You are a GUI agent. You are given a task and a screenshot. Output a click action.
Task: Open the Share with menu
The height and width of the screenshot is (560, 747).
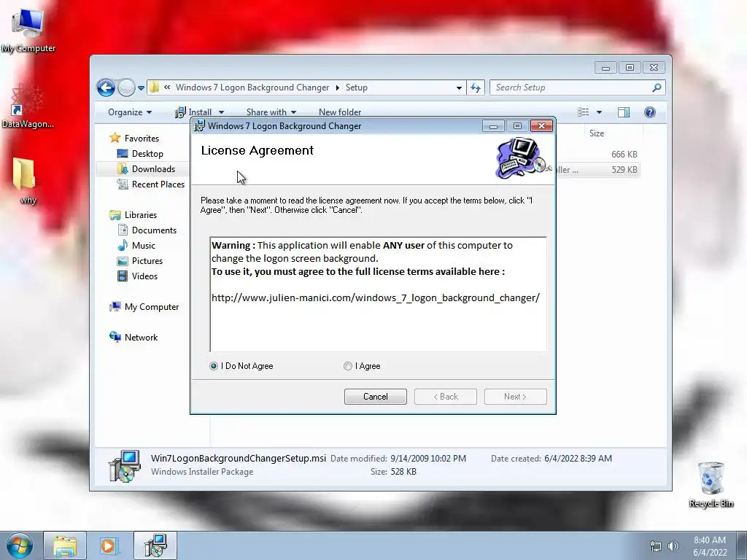coord(271,112)
